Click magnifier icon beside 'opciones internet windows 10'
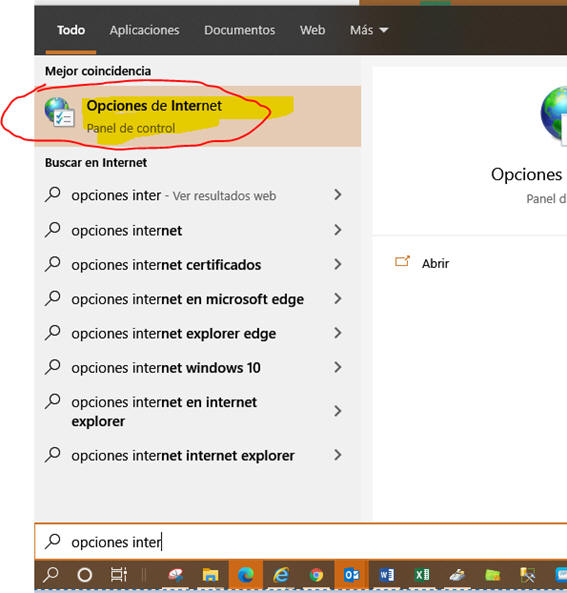Screen dimensions: 567x593 coord(53,367)
